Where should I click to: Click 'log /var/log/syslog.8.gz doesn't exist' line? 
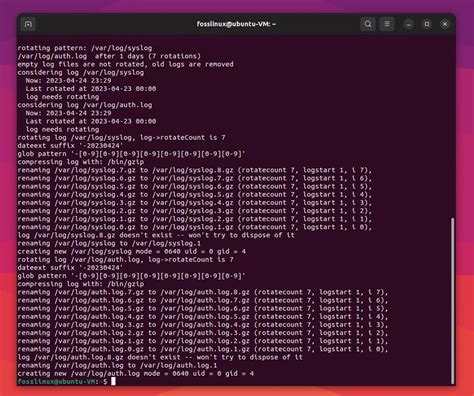click(156, 235)
